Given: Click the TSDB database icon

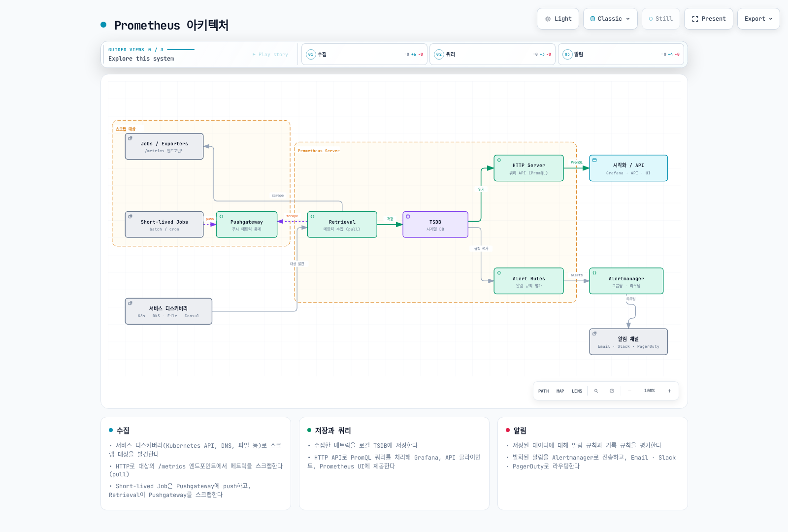Looking at the screenshot, I should (x=408, y=216).
